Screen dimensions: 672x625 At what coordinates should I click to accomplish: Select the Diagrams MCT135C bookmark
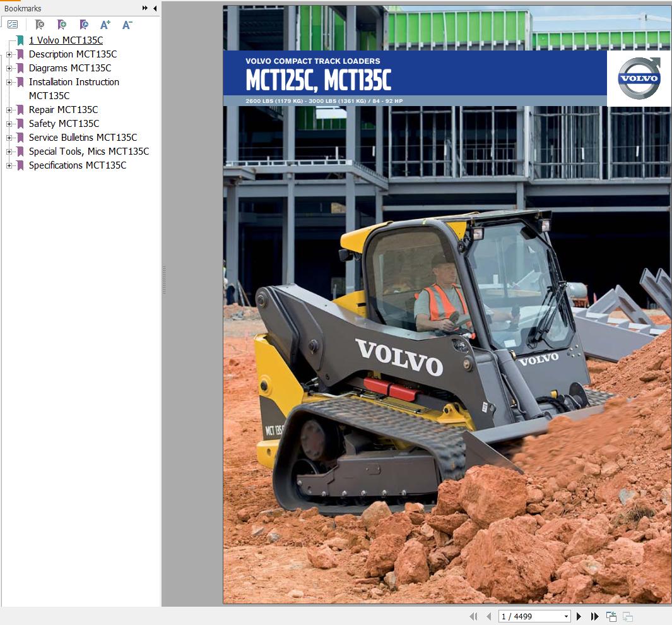[x=70, y=68]
